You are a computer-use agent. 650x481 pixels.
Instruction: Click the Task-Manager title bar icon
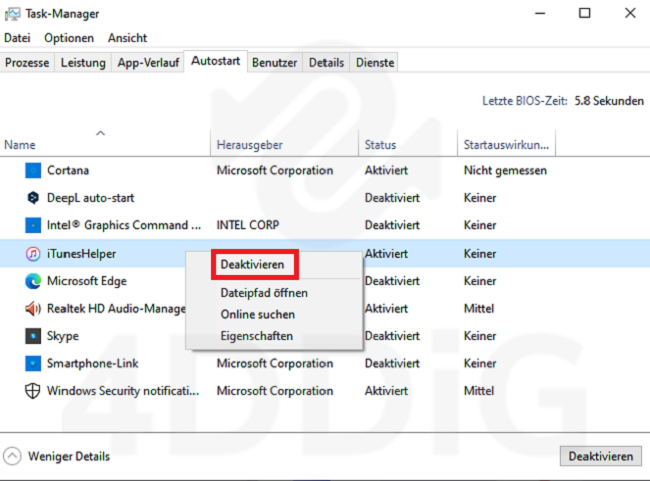12,14
